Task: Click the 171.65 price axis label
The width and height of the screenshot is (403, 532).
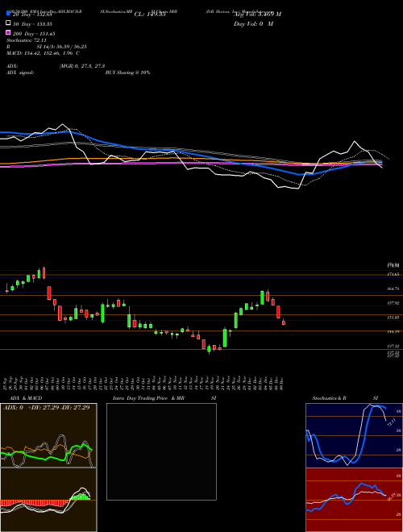Action: (393, 274)
